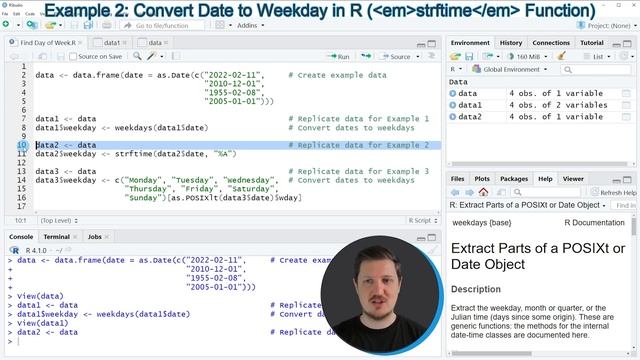Click the Refresh Help button
This screenshot has width=640, height=360.
pyautogui.click(x=614, y=192)
